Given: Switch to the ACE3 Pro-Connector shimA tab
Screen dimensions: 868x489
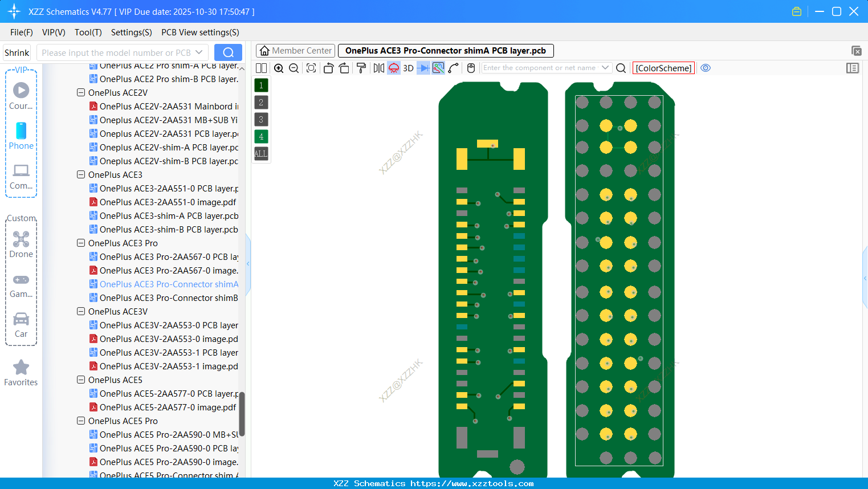Looking at the screenshot, I should pyautogui.click(x=446, y=51).
